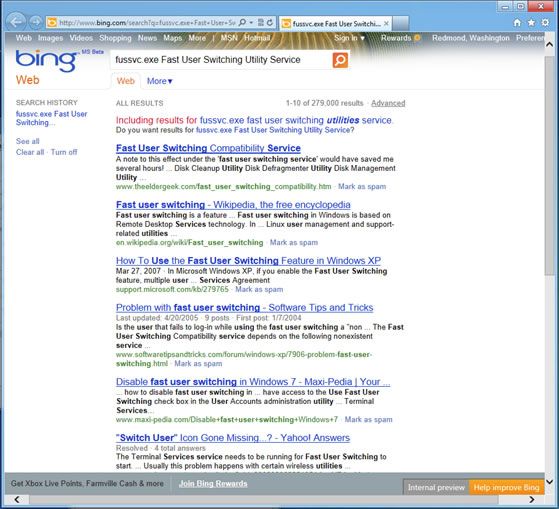The height and width of the screenshot is (509, 559).
Task: Open the Maps menu item
Action: click(173, 38)
